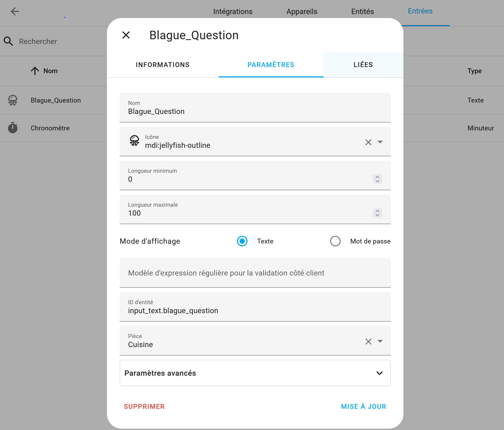Click the jellyfish icon in entity list
The height and width of the screenshot is (430, 504).
(13, 100)
